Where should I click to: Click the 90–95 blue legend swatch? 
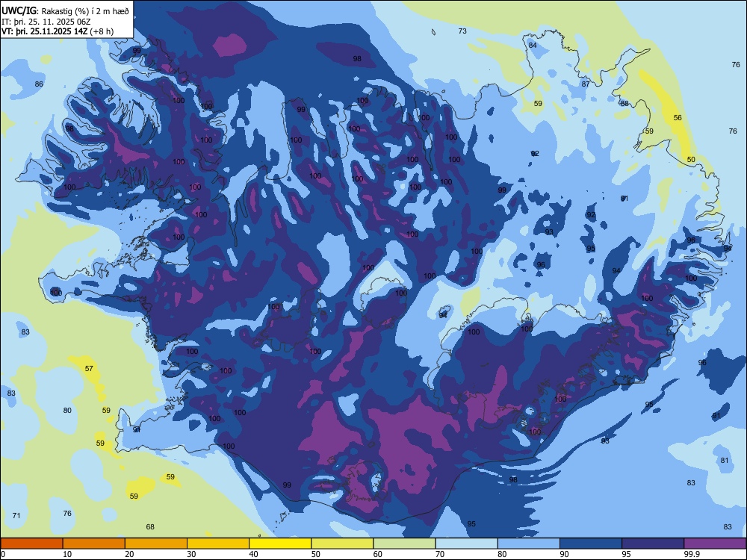pyautogui.click(x=591, y=544)
